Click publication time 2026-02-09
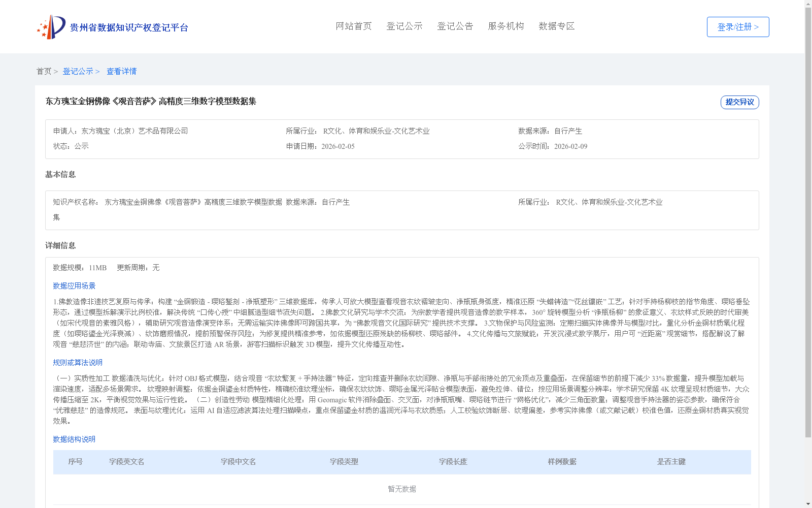Image resolution: width=812 pixels, height=508 pixels. pyautogui.click(x=570, y=146)
